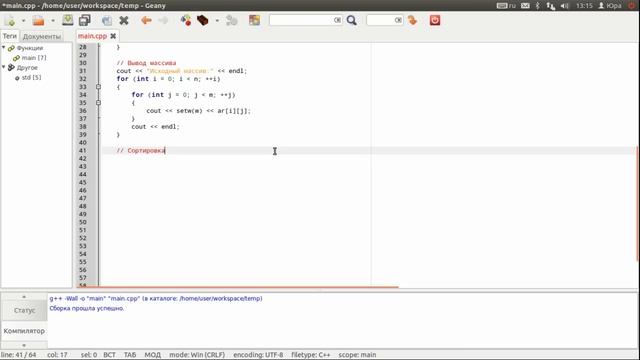Click the mode Win (CRLF) status entry

pyautogui.click(x=197, y=355)
